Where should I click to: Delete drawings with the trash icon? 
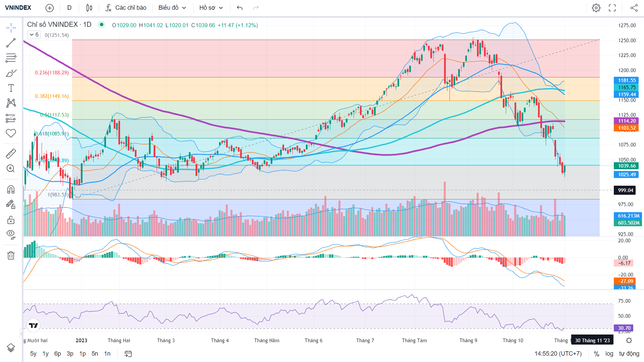pos(11,255)
